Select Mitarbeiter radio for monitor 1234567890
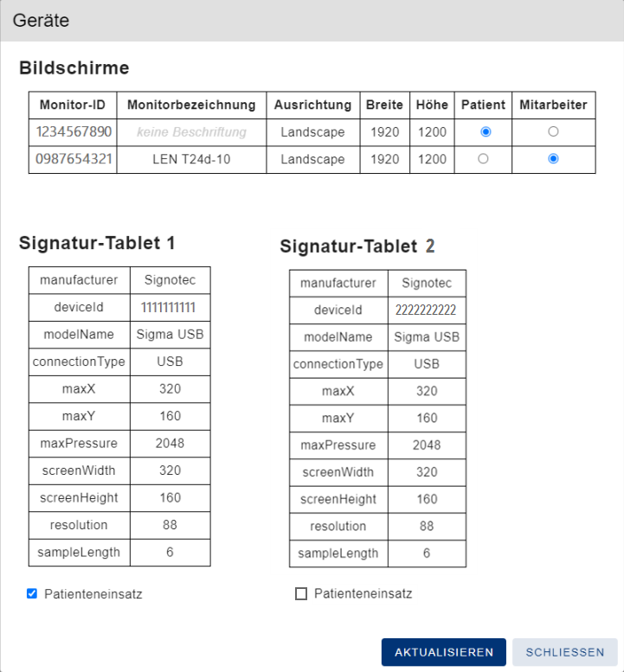624x672 pixels. (553, 132)
